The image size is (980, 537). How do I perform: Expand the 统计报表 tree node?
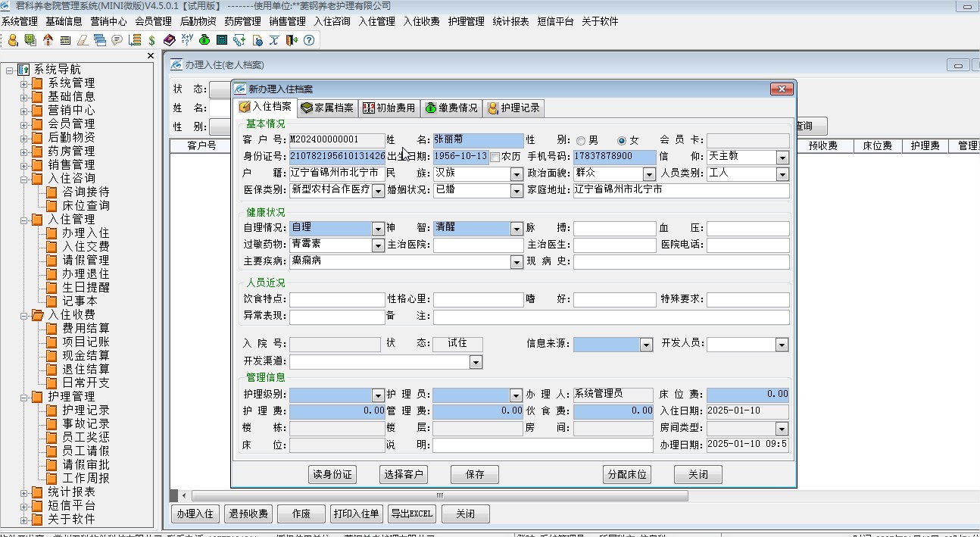(x=24, y=492)
